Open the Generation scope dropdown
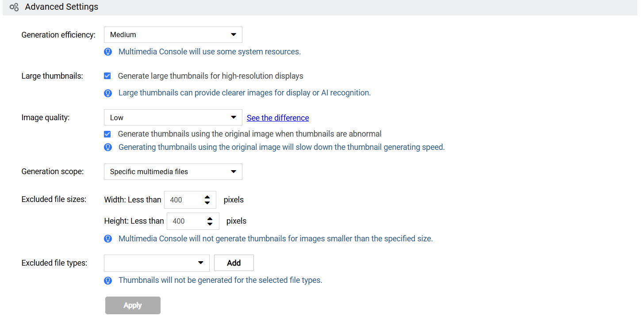 coord(173,171)
